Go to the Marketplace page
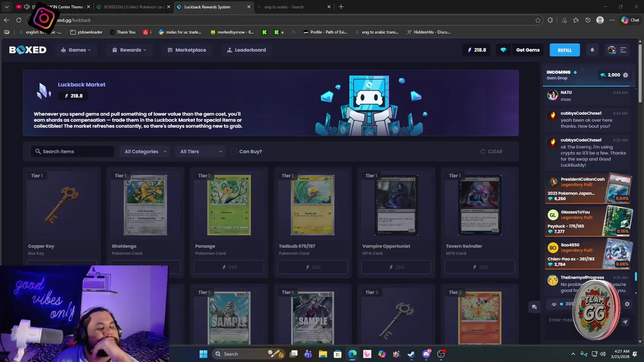Viewport: 644px width, 362px height. (x=187, y=50)
